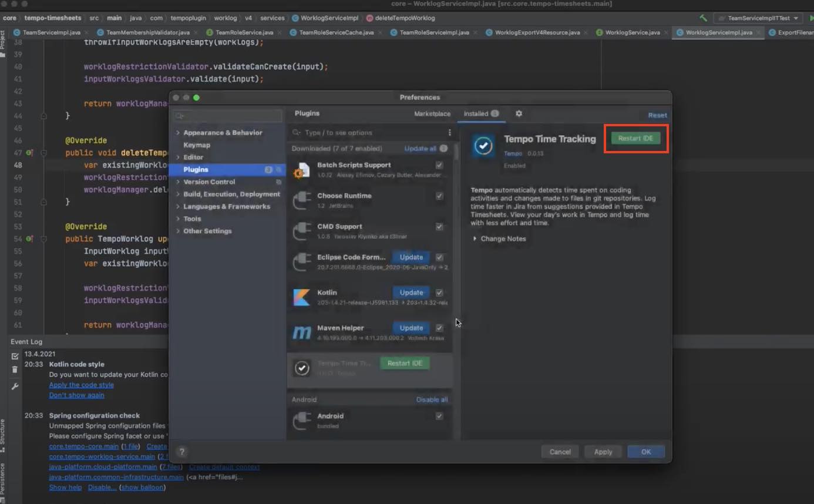Select the Kotlin plugin logo
The width and height of the screenshot is (814, 504).
pos(302,297)
